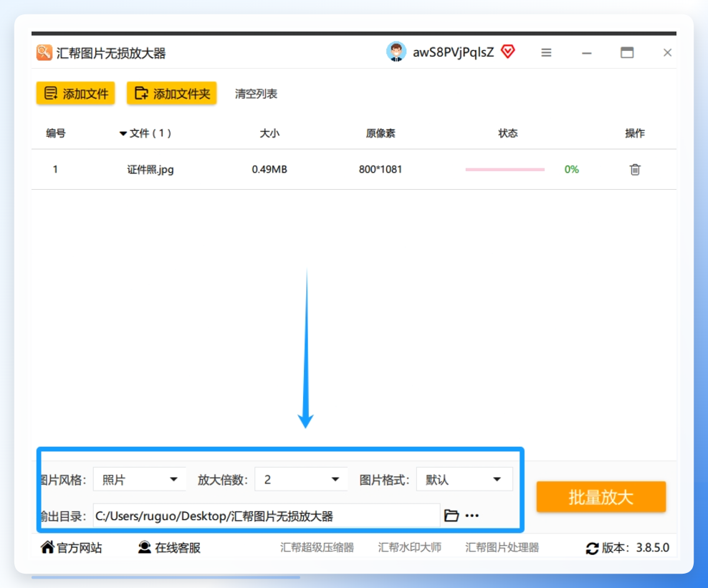Close the 汇帮图片无损放大器 window
Viewport: 708px width, 588px height.
point(667,53)
